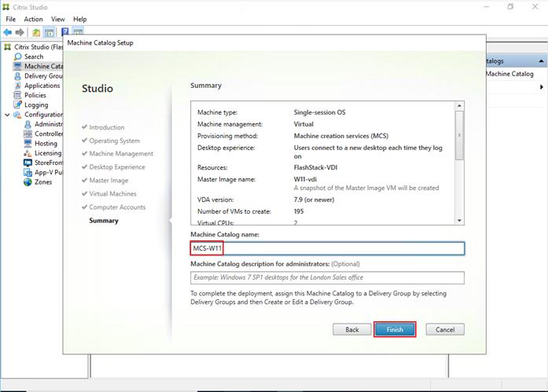Open the Policies tree node
The height and width of the screenshot is (392, 548).
30,95
